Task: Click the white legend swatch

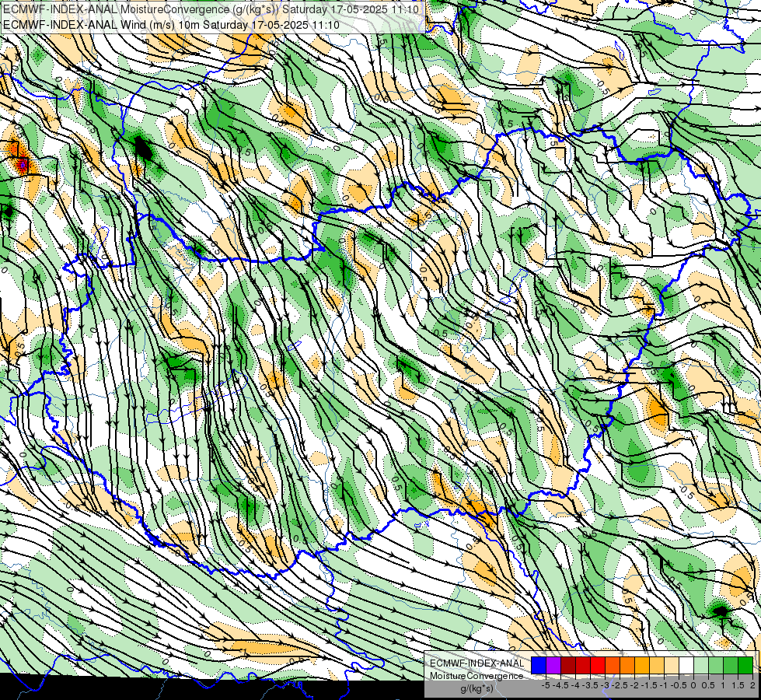Action: tap(686, 665)
